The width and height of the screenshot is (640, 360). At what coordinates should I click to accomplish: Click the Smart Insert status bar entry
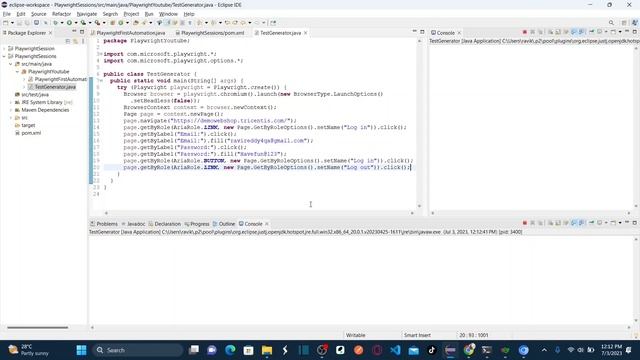coord(417,335)
